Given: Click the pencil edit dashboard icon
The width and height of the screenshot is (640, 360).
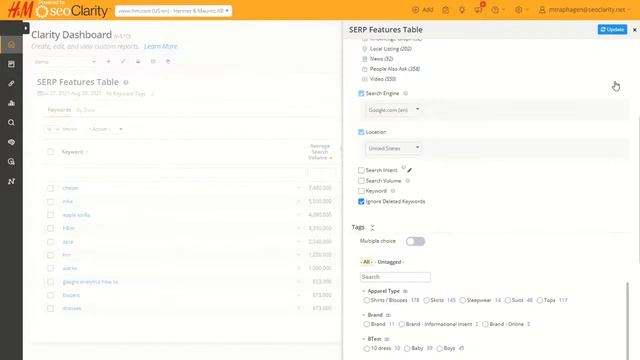Looking at the screenshot, I should (123, 62).
